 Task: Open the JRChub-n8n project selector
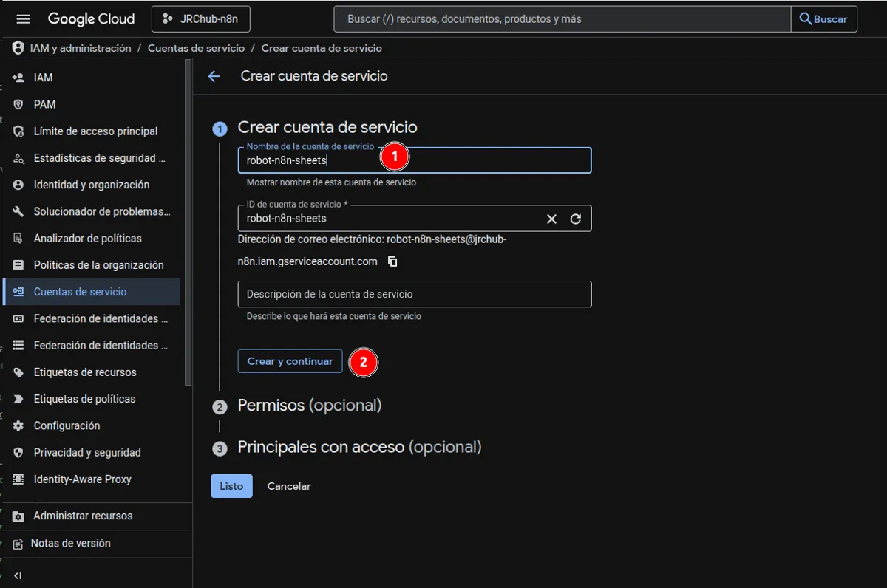pos(200,19)
